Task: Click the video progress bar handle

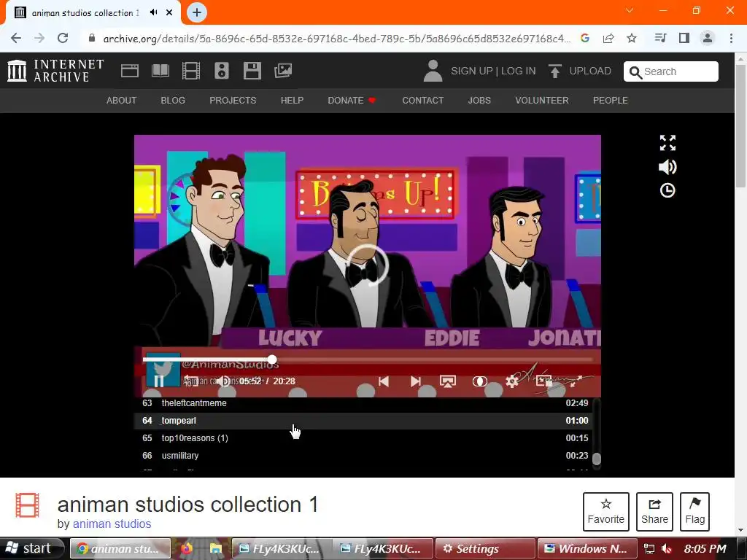Action: tap(272, 359)
